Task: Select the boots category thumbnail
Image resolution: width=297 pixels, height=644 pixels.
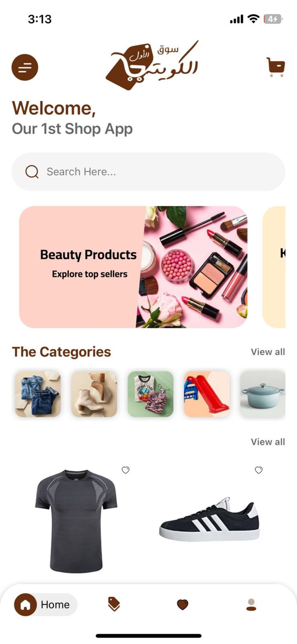Action: point(94,394)
